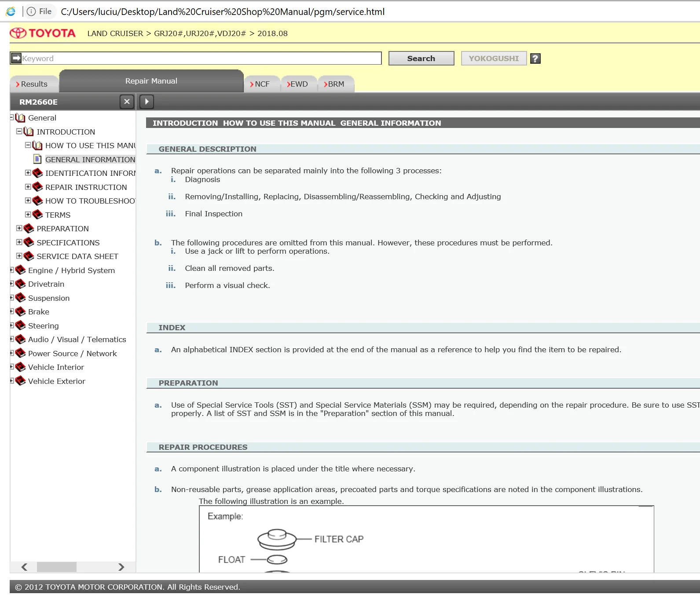Click into the Keyword input field

point(200,58)
